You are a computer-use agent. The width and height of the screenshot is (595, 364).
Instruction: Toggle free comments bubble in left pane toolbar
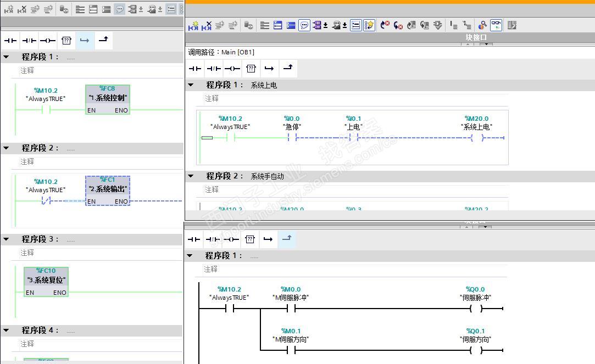(x=120, y=9)
